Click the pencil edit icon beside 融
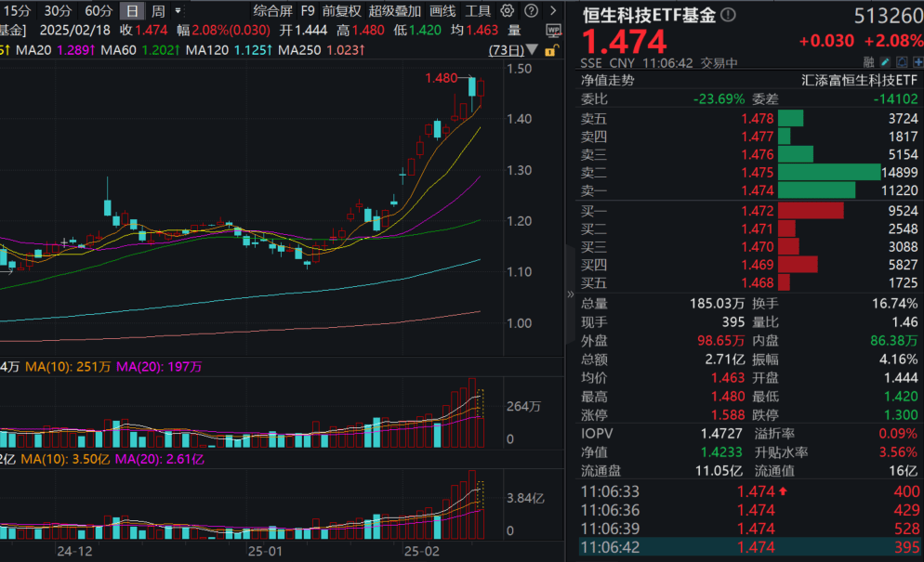This screenshot has width=924, height=562. (x=885, y=61)
